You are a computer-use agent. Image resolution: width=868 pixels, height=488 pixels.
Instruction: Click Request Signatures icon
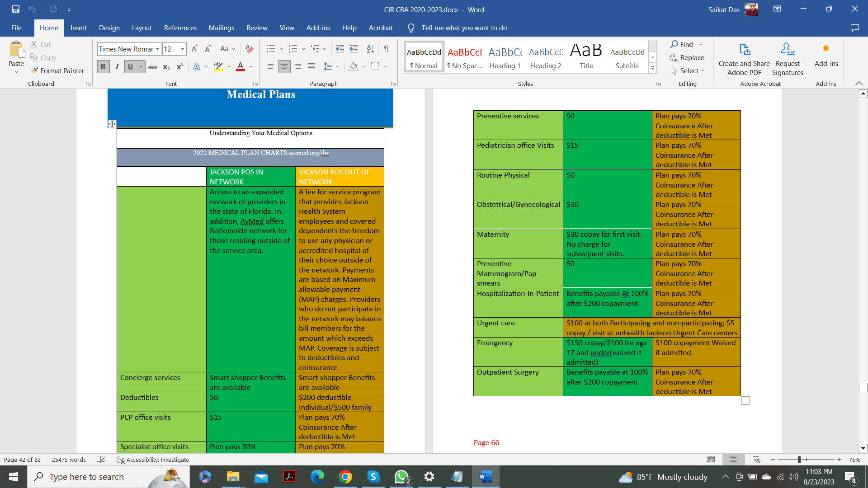[788, 59]
